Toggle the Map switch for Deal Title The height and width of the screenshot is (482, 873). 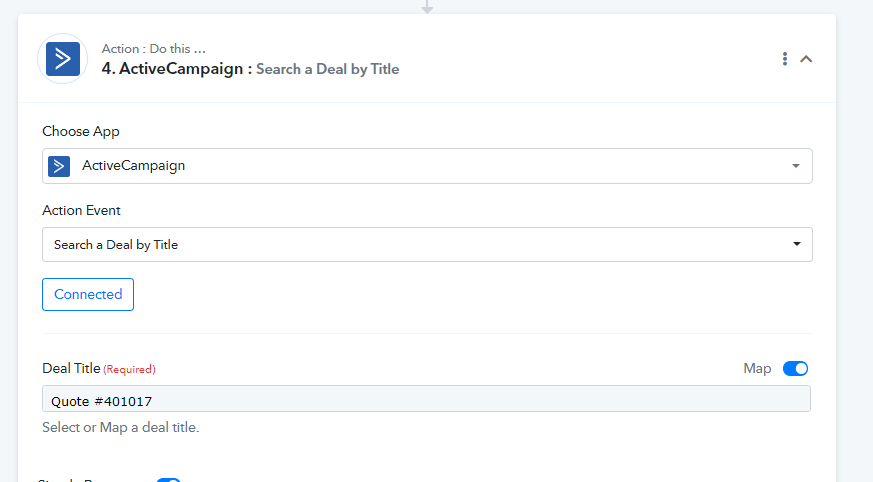tap(795, 369)
